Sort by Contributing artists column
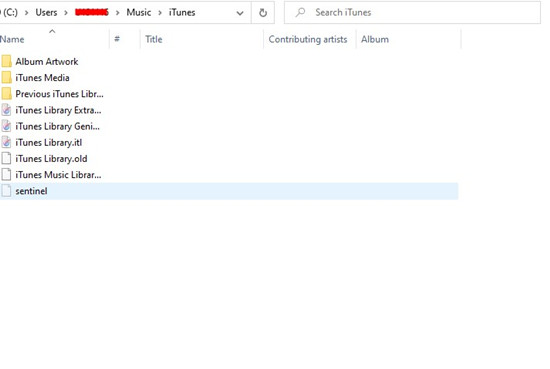550x369 pixels. click(x=308, y=39)
